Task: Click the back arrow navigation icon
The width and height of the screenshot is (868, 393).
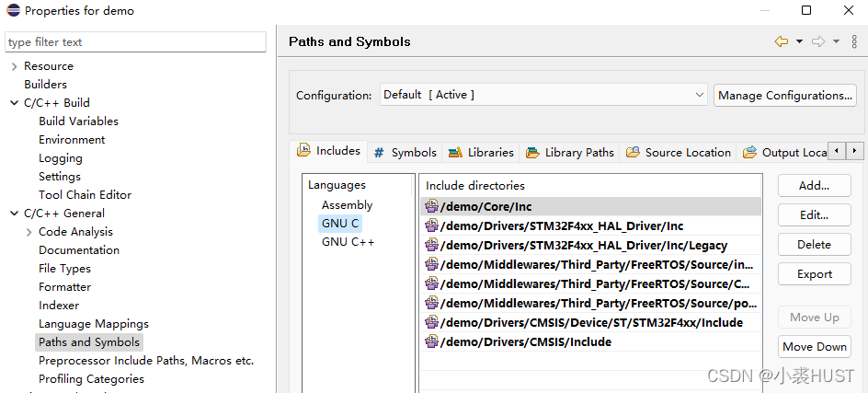Action: (x=781, y=41)
